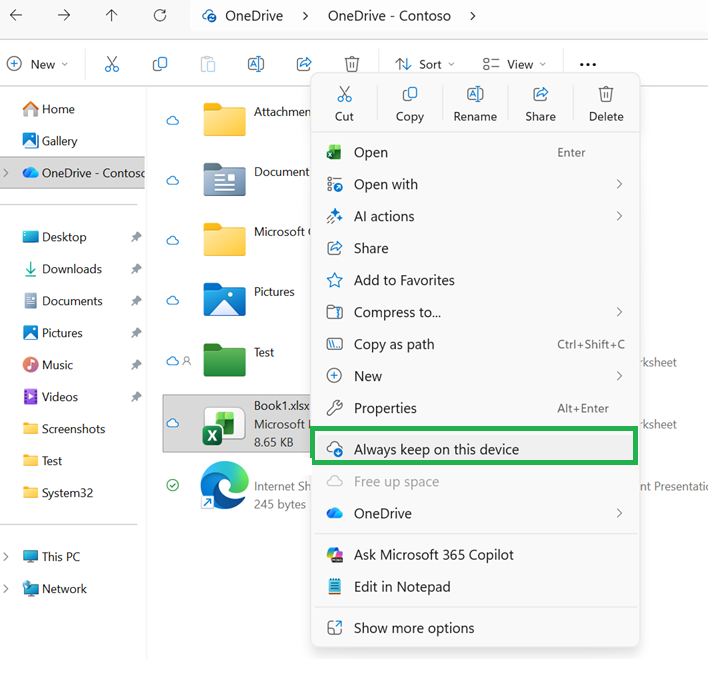Click OneDrive - Contoso breadcrumb segment
This screenshot has height=688, width=708.
coord(389,16)
